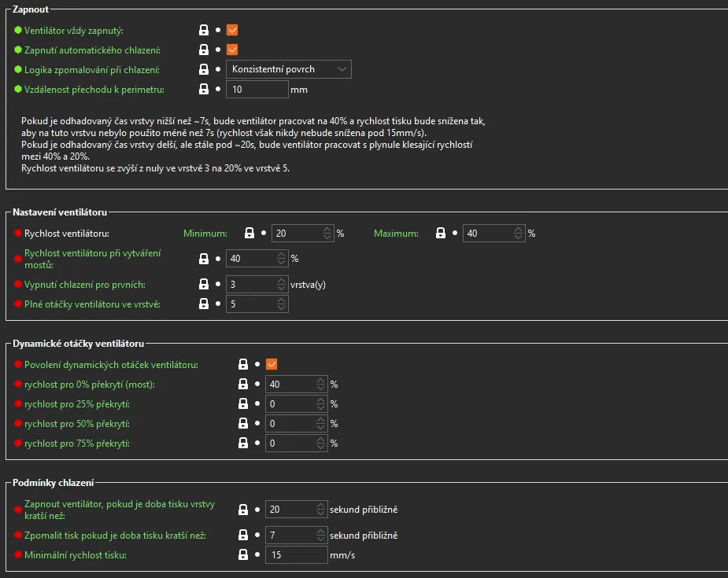Click the Vzdálenost přechodu k perimetru input field

[x=257, y=90]
